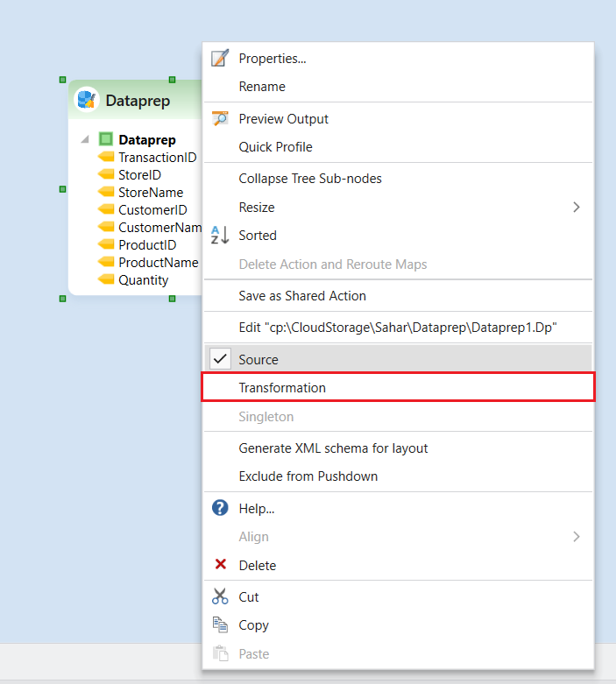The image size is (616, 684).
Task: Collapse the Dataprep tree root node
Action: pos(85,140)
